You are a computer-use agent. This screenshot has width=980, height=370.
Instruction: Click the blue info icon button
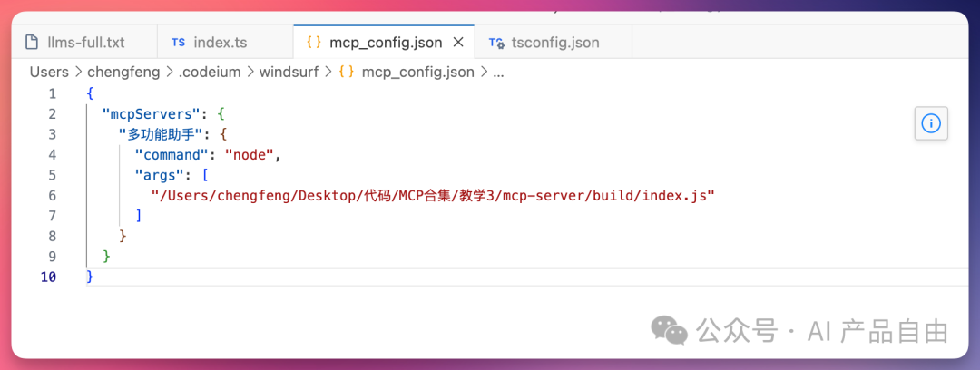point(931,123)
